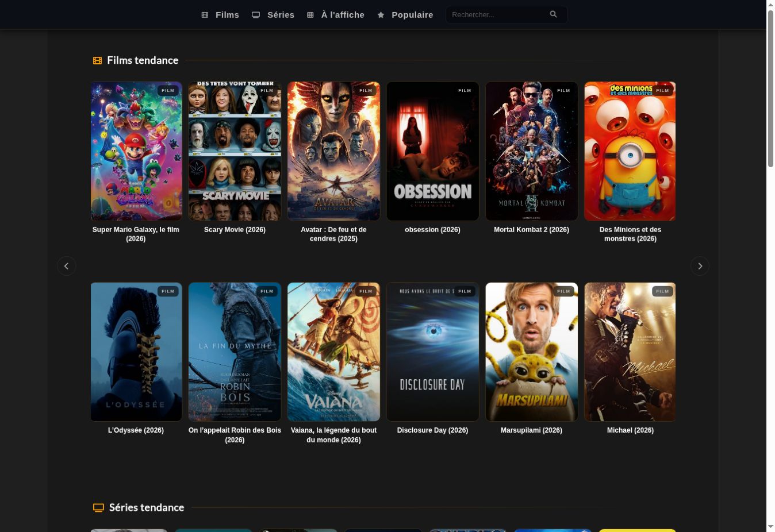Click the title "Scary Movie (2026)"
This screenshot has width=775, height=532.
click(235, 230)
